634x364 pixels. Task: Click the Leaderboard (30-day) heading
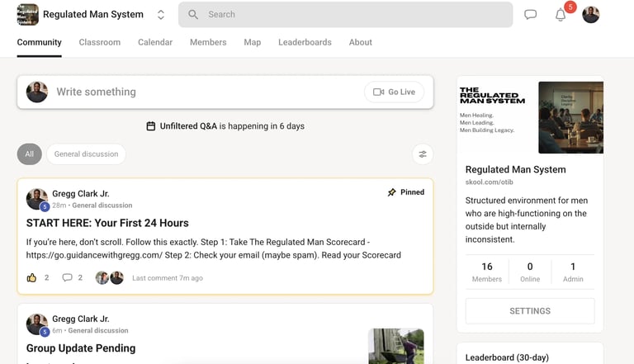(507, 357)
